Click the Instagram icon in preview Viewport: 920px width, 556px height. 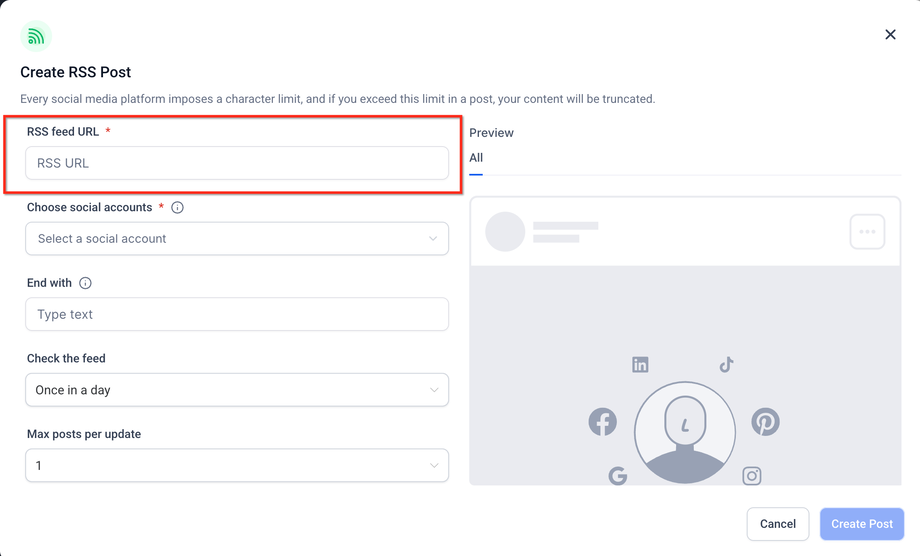(x=752, y=476)
